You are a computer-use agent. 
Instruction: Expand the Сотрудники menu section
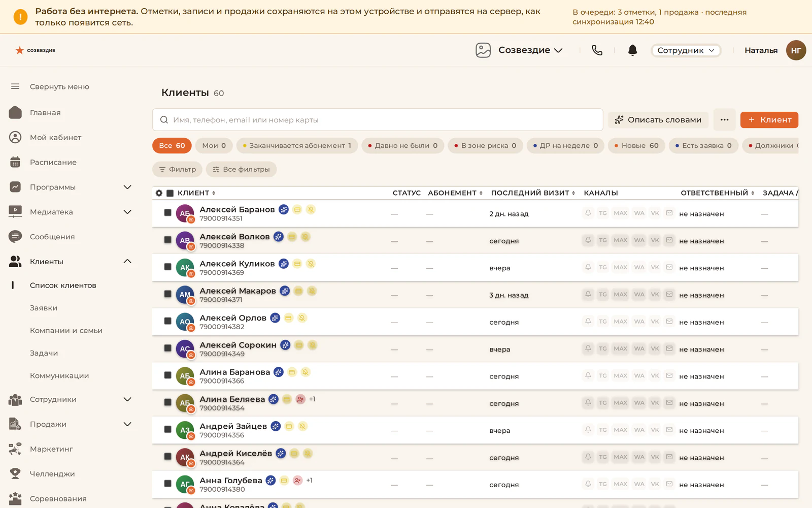pyautogui.click(x=127, y=399)
